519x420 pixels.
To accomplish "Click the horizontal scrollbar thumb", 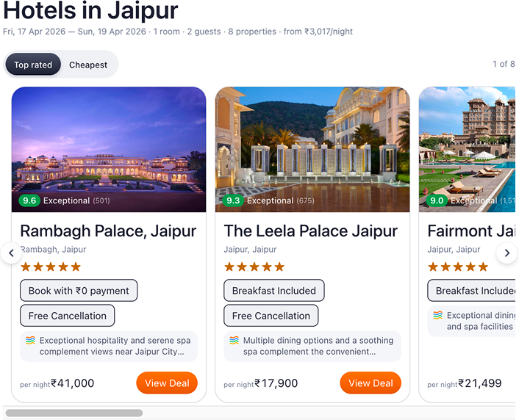I will coord(74,413).
